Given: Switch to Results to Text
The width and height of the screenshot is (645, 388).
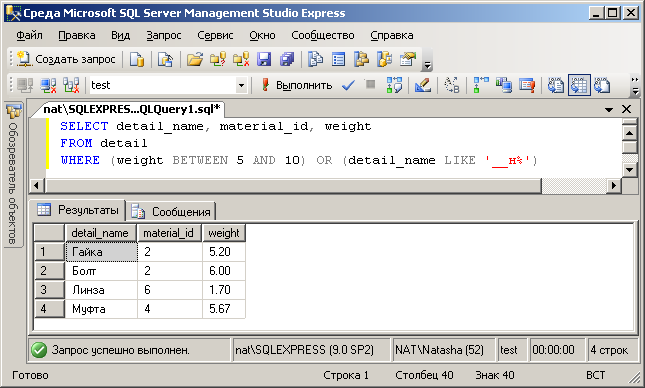Looking at the screenshot, I should [x=556, y=85].
